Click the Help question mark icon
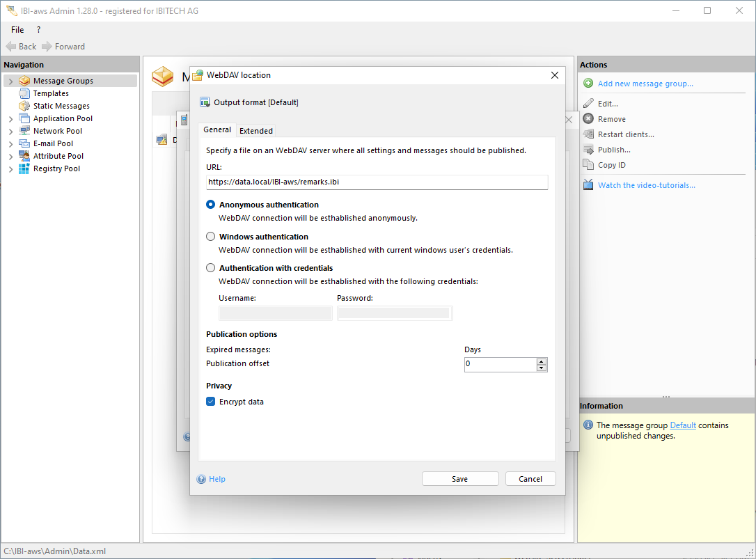This screenshot has width=756, height=559. tap(201, 479)
